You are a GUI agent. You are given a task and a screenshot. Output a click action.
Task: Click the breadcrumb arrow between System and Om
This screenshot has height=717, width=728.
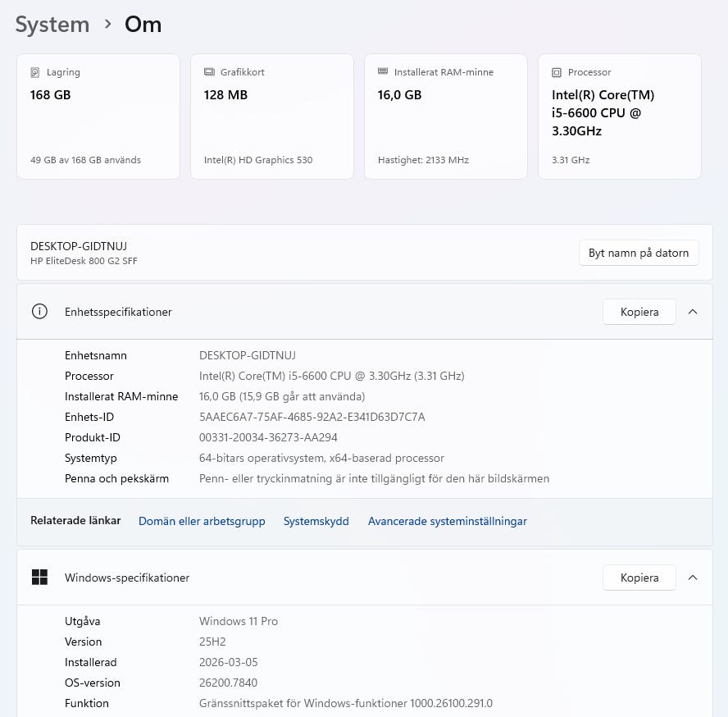tap(107, 25)
